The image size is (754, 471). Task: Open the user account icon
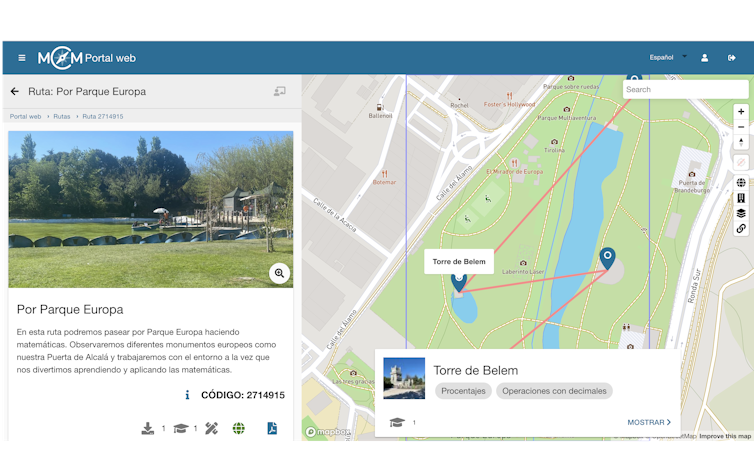[704, 58]
